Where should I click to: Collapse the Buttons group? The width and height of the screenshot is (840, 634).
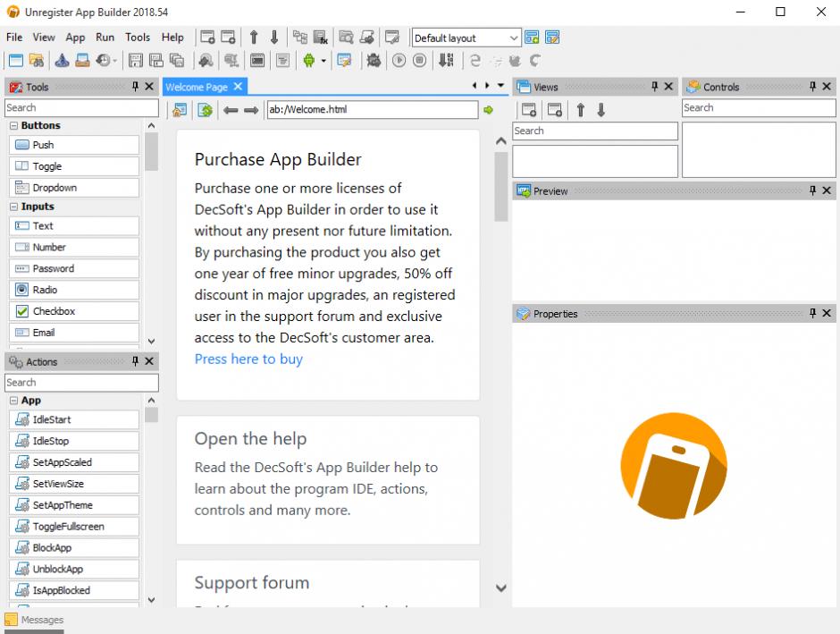[x=14, y=125]
